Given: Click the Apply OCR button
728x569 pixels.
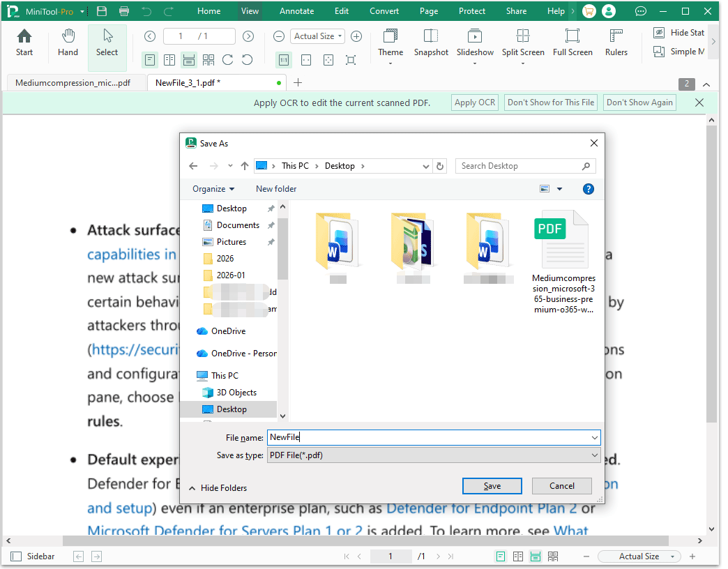Looking at the screenshot, I should click(x=475, y=102).
